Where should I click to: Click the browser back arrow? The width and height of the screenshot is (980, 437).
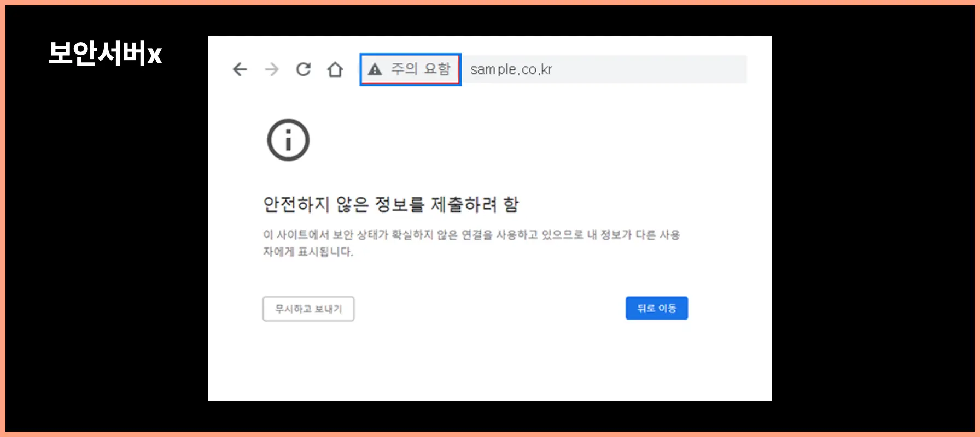240,69
